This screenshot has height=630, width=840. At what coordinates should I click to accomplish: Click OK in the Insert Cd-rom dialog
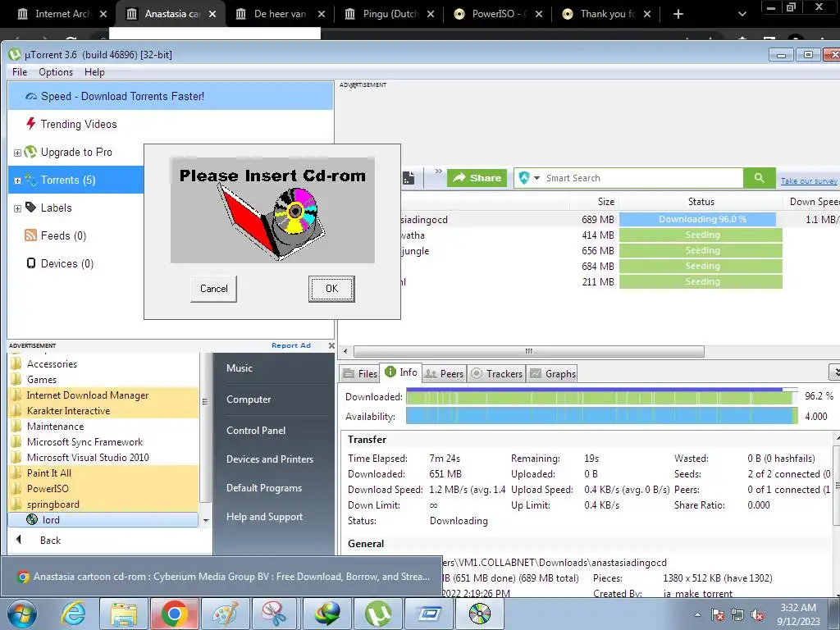(331, 289)
